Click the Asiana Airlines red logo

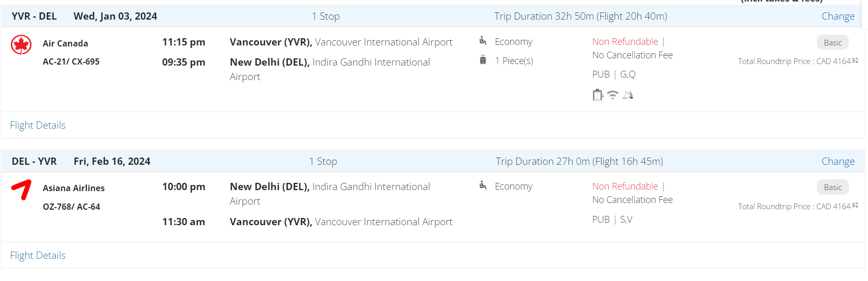click(21, 190)
